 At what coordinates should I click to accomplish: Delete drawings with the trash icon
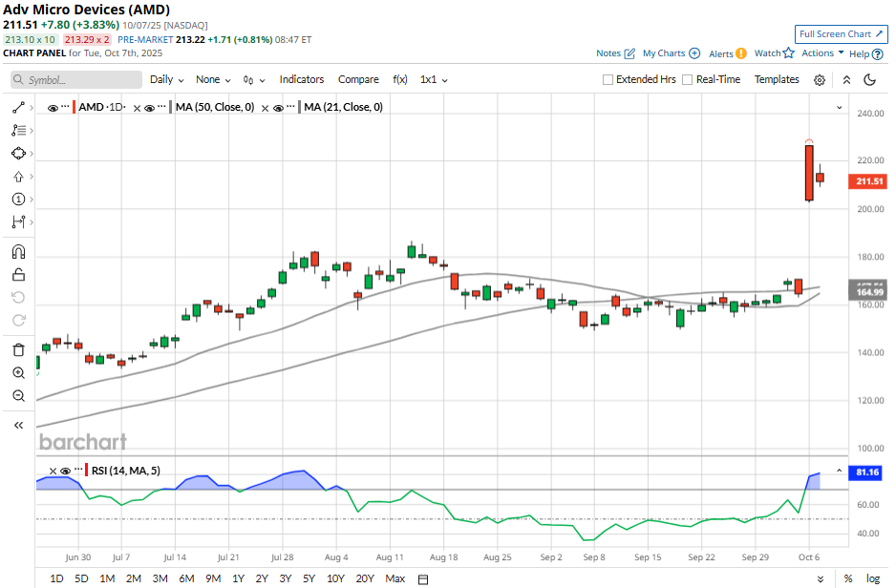pos(18,350)
